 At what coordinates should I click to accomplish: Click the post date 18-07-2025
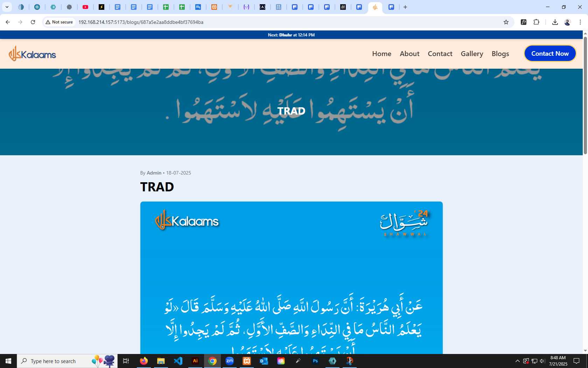[178, 173]
